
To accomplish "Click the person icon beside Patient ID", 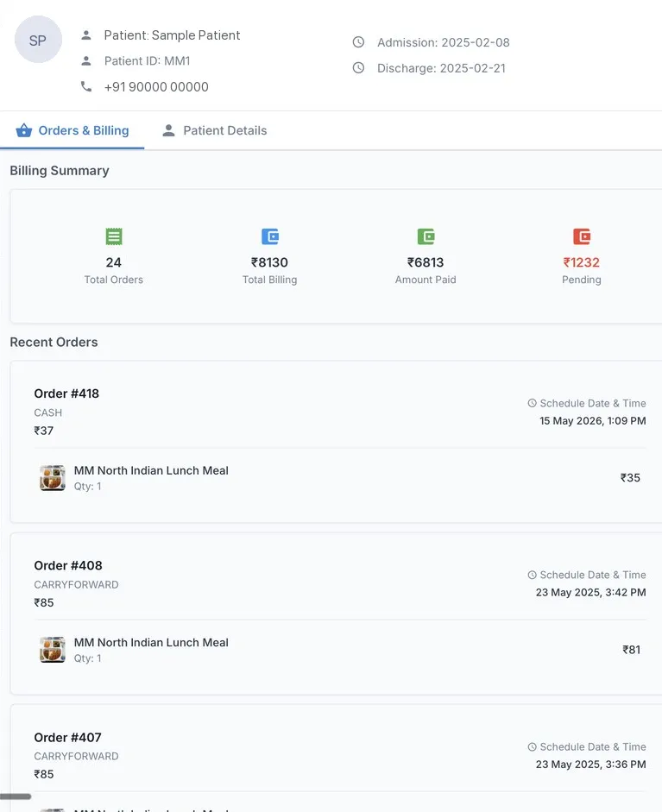I will pos(86,61).
